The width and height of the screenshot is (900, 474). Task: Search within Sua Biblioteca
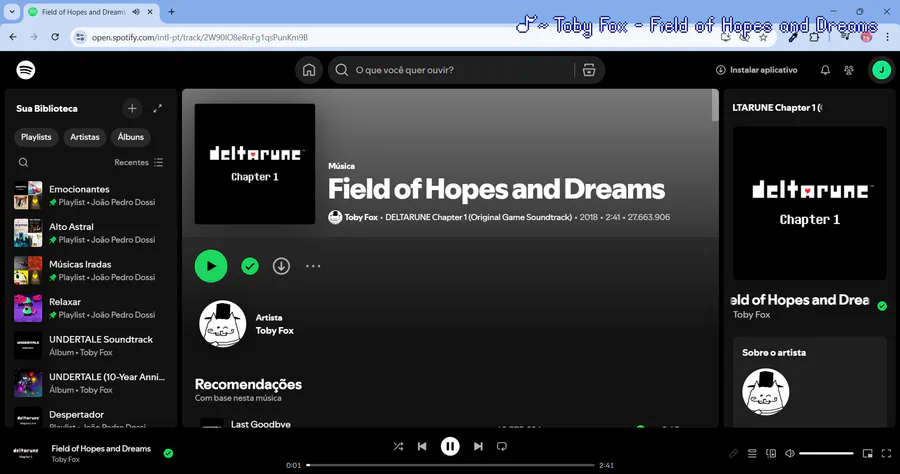click(x=24, y=162)
